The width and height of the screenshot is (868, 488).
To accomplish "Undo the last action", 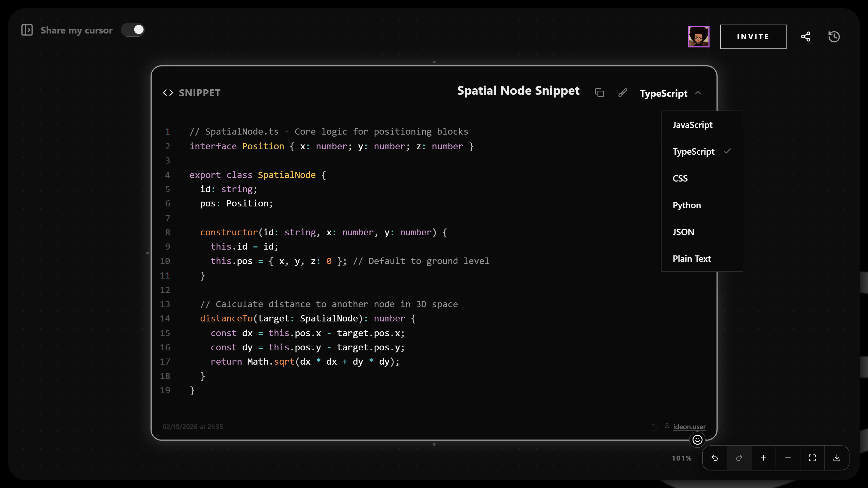I will pos(715,458).
